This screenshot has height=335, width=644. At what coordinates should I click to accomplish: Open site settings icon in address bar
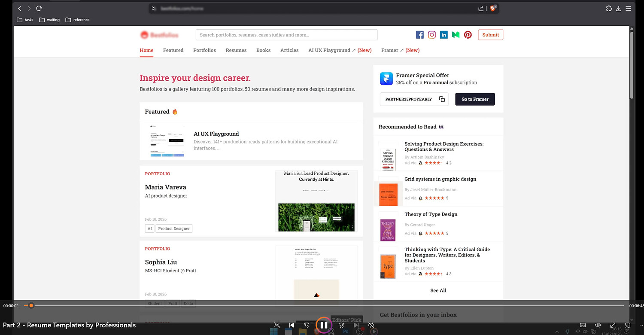click(153, 8)
